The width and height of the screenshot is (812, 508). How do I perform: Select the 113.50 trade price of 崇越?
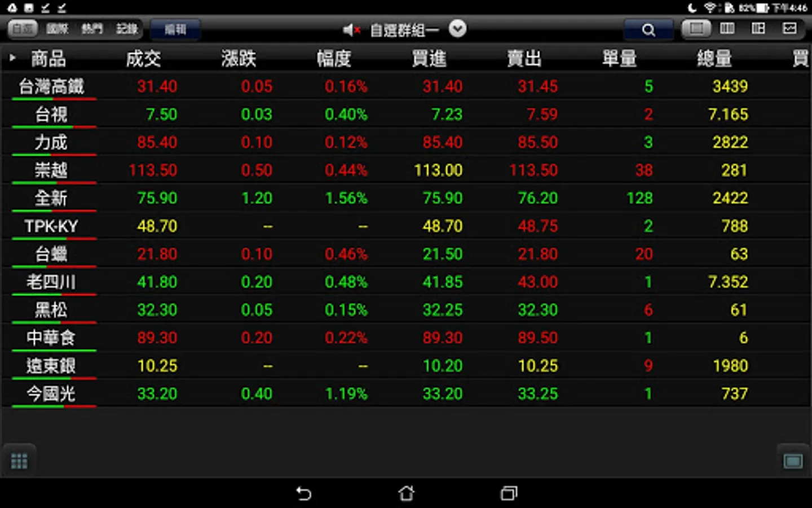(153, 170)
